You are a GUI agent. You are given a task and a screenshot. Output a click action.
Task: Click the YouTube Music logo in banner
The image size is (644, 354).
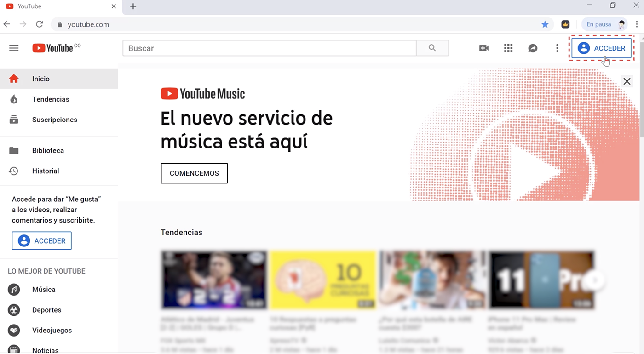(x=203, y=94)
